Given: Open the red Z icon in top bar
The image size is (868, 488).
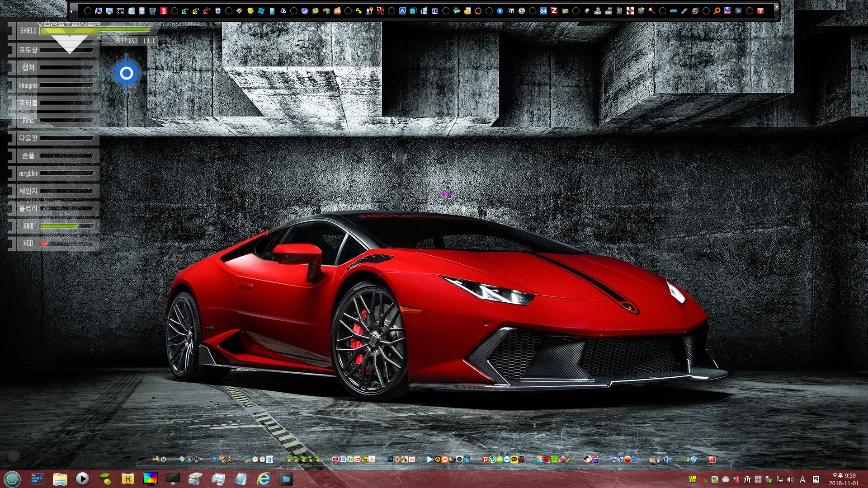Looking at the screenshot, I should 554,11.
